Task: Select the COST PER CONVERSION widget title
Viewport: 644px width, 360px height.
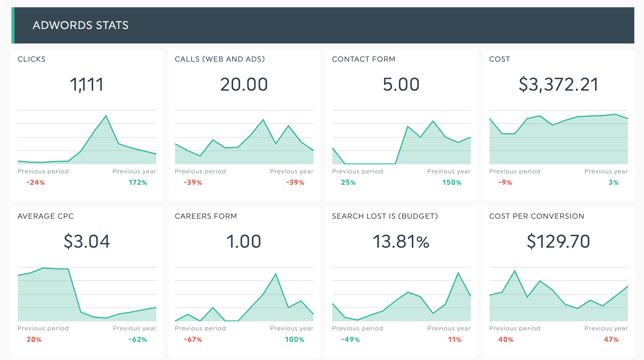Action: pos(537,216)
